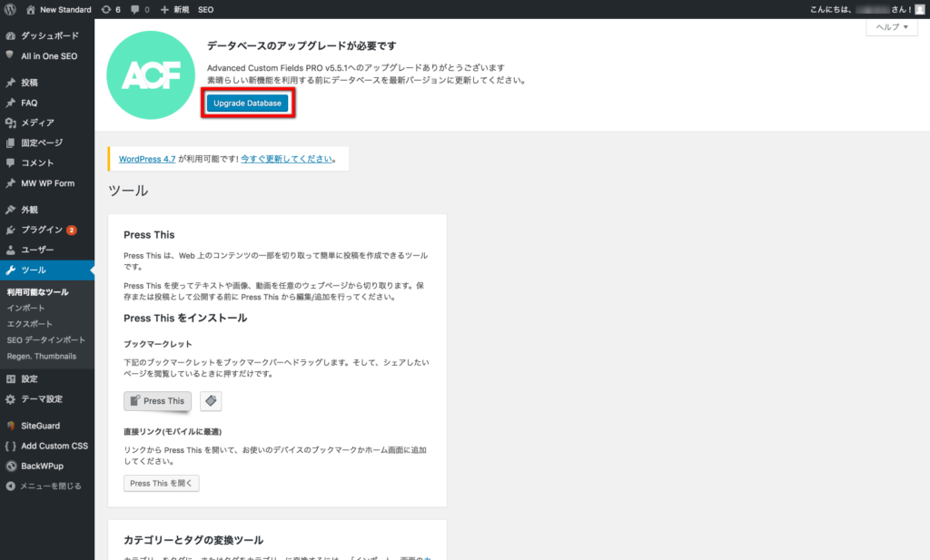Click the ユーザー people icon in the sidebar
Image resolution: width=930 pixels, height=560 pixels.
(x=9, y=249)
